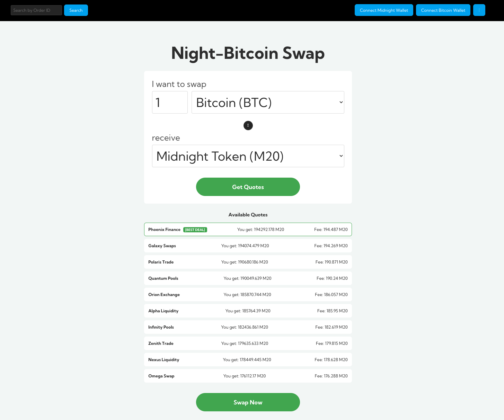Expand the 'I want to swap' currency list
Screen dimensions: 504x420
coord(268,102)
